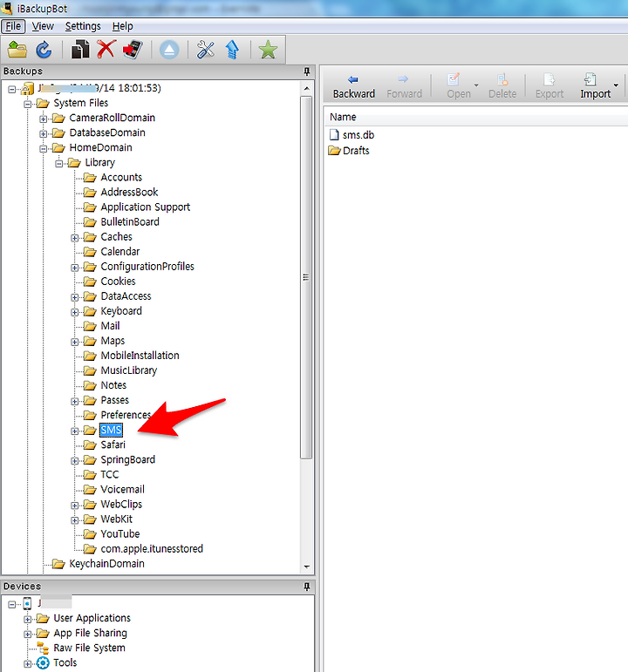Go Backward in file browser

point(354,86)
